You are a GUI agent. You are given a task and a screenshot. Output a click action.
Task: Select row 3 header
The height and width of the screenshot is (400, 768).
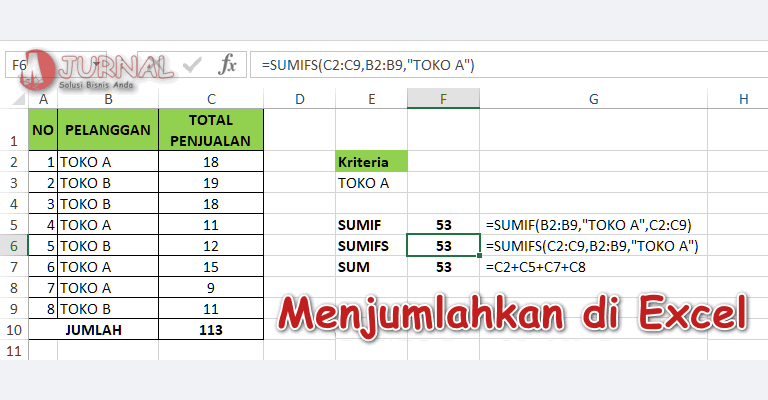[14, 183]
